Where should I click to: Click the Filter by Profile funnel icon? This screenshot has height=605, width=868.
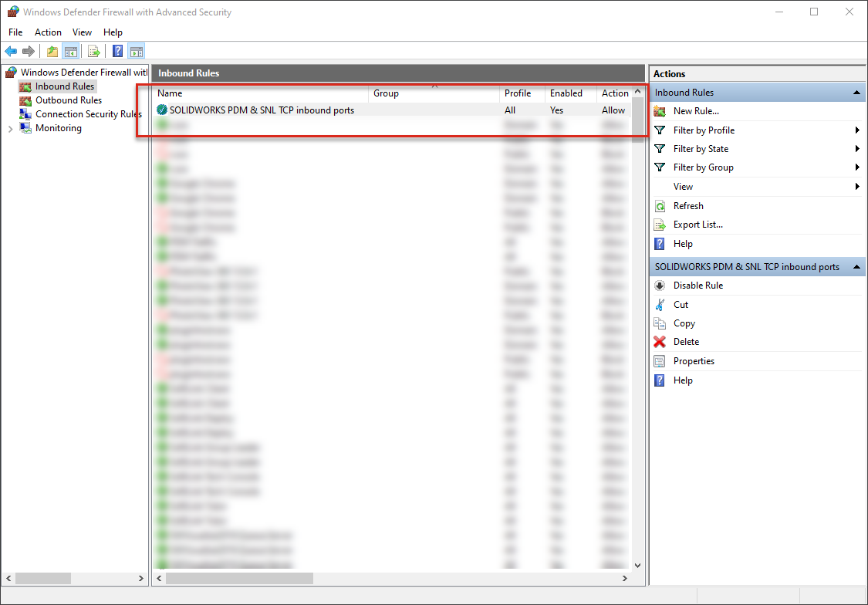coord(660,130)
